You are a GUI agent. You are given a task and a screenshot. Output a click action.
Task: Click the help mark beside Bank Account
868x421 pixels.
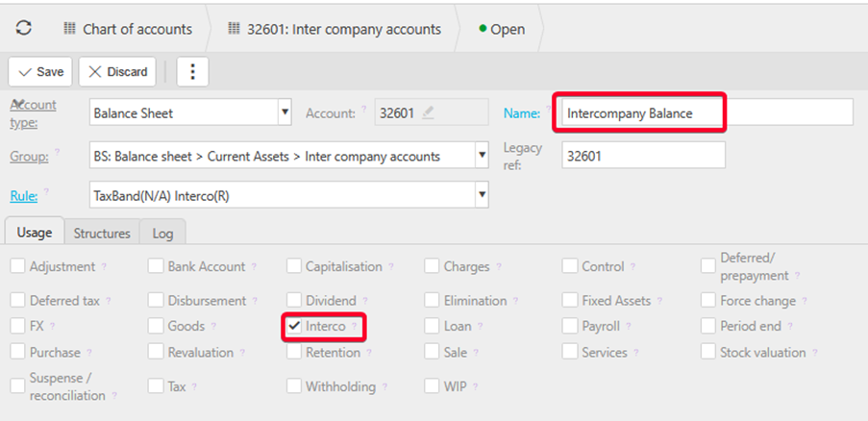pos(254,266)
